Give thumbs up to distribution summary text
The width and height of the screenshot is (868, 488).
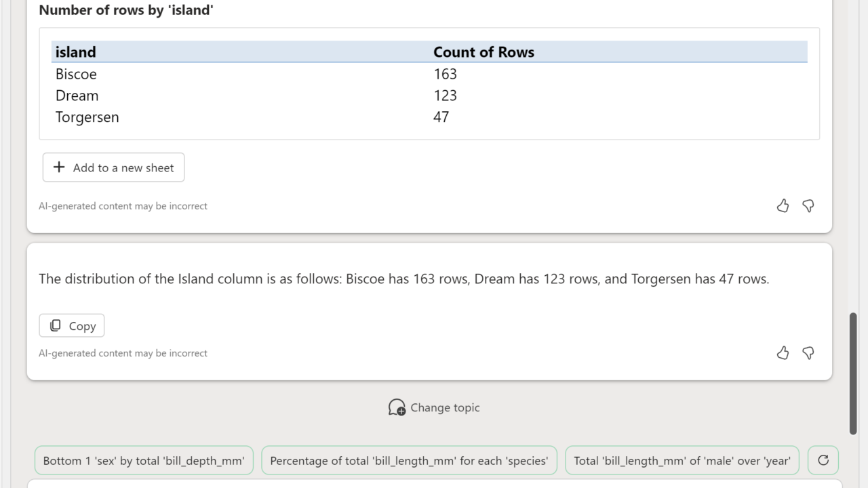(783, 353)
